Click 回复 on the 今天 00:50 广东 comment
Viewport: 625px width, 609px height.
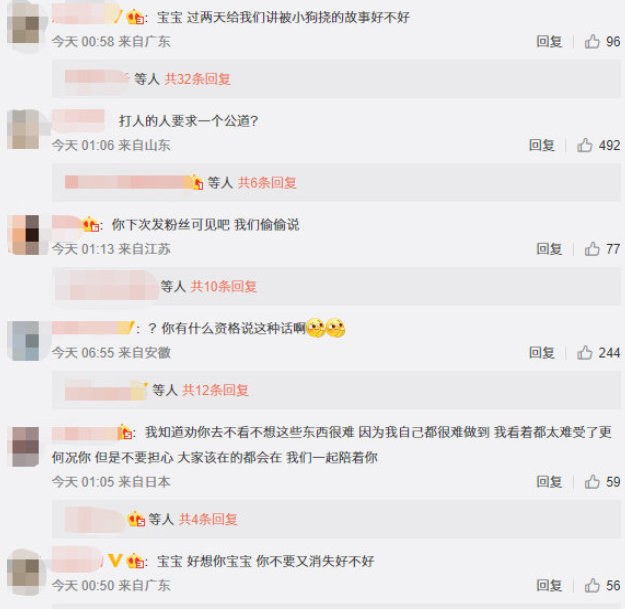[549, 585]
